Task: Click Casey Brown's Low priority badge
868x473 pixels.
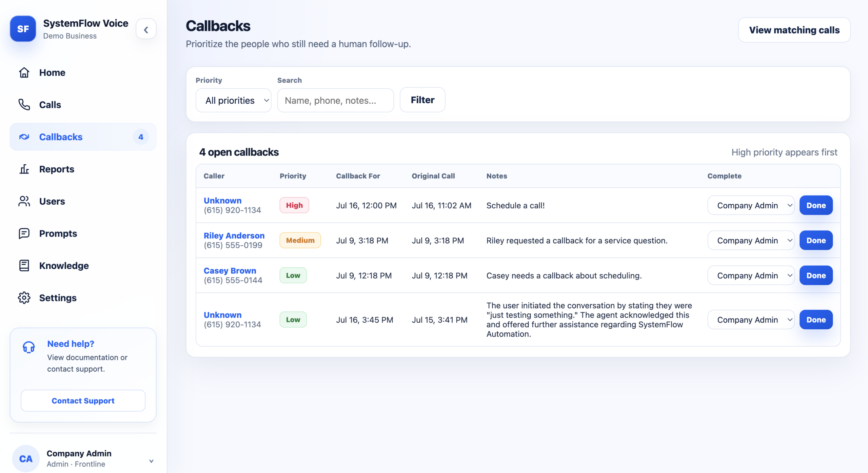Action: [x=293, y=275]
